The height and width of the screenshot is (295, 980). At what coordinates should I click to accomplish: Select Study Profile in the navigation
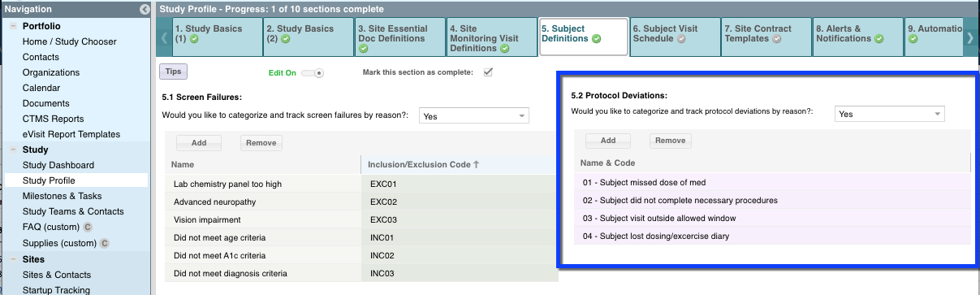[49, 180]
